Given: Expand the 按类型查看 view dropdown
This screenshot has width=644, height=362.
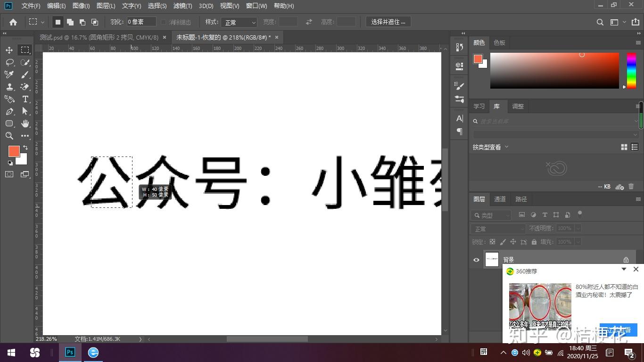Looking at the screenshot, I should click(x=491, y=147).
